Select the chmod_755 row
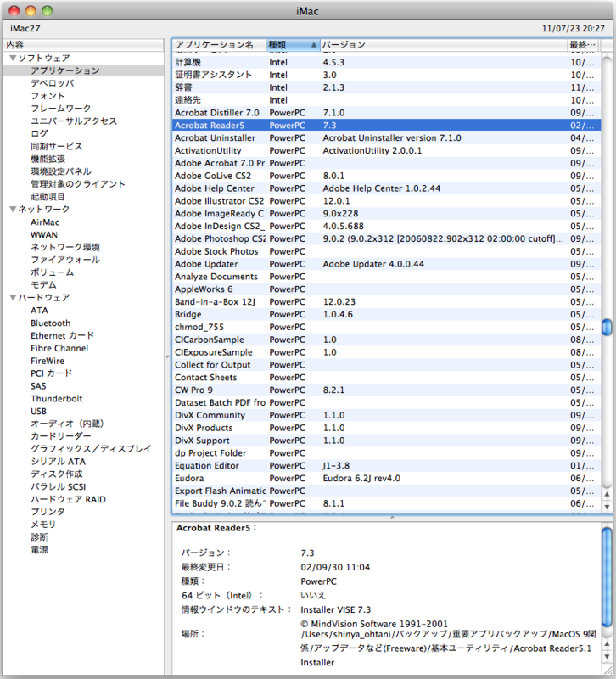616x679 pixels. click(x=387, y=327)
